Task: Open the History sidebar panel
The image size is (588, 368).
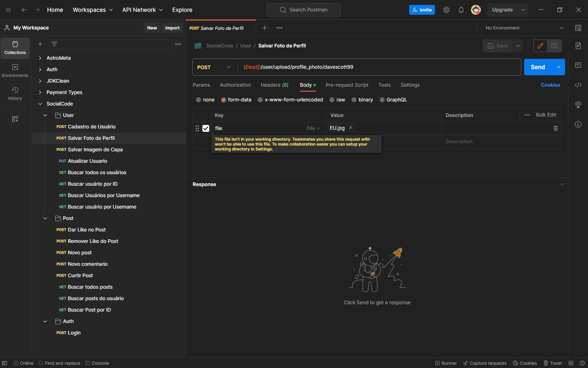Action: (15, 92)
